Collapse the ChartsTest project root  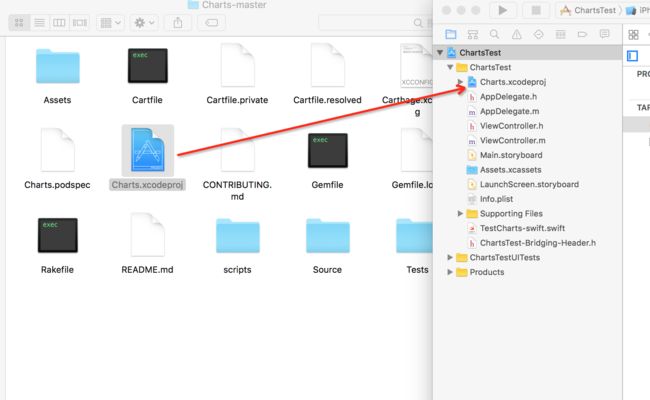point(440,53)
